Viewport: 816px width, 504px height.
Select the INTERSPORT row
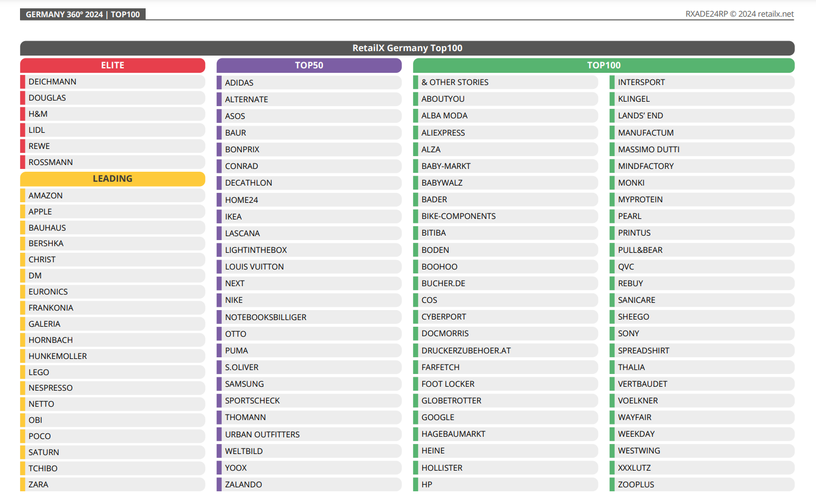point(702,82)
